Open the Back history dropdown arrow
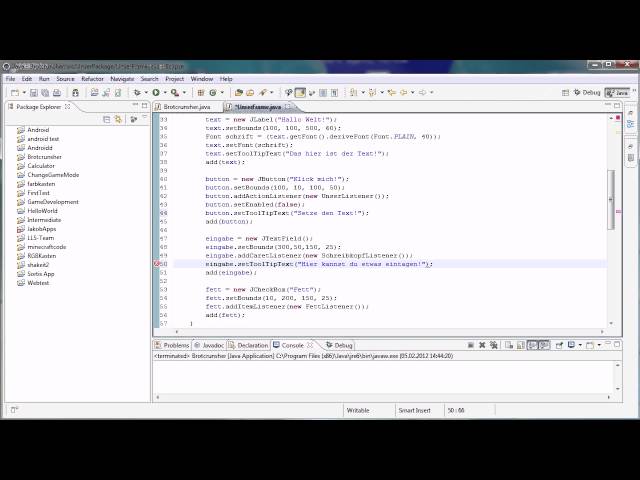Screen dimensions: 640x480 click(413, 93)
